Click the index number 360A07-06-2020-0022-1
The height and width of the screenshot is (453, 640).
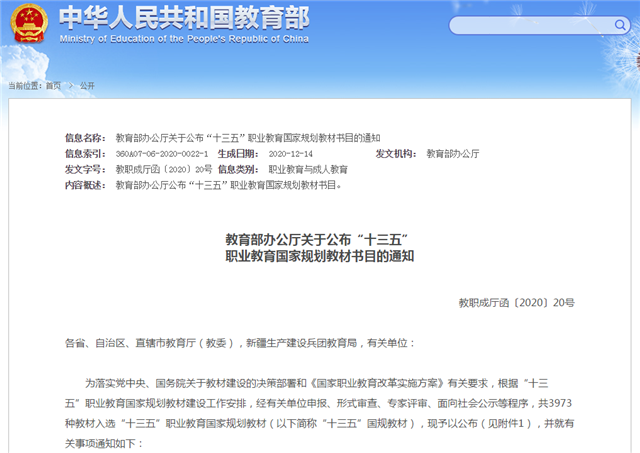(x=162, y=154)
